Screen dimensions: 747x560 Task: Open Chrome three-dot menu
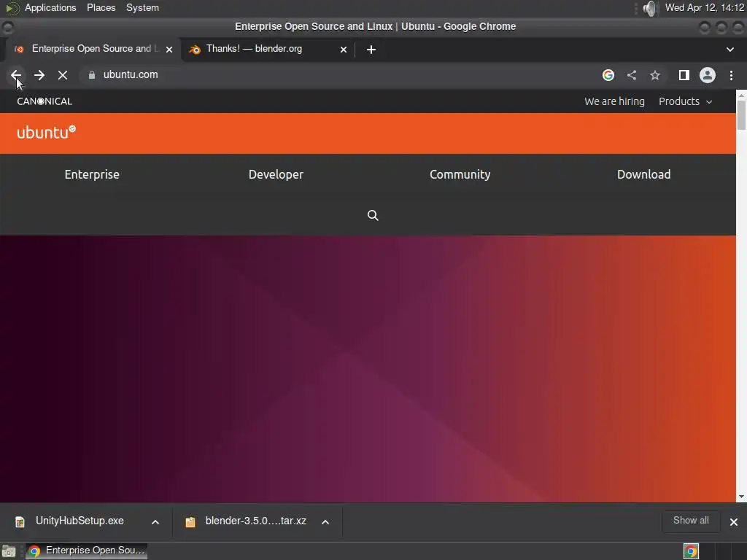(731, 75)
